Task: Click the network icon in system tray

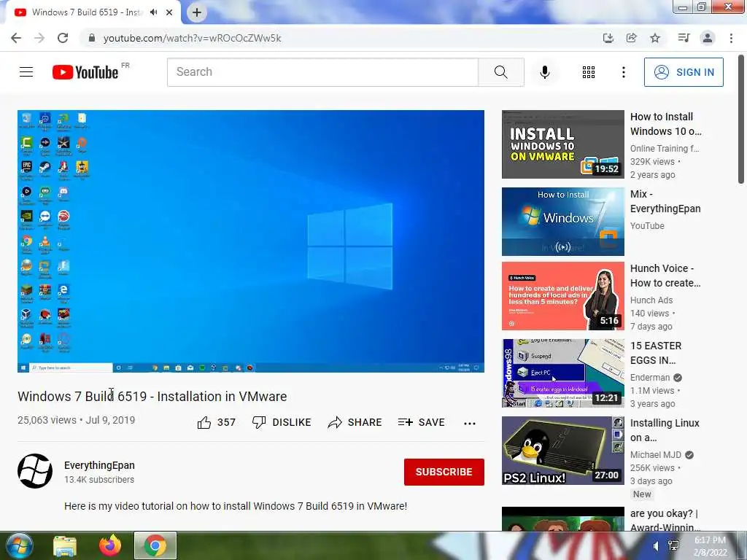Action: coord(673,545)
